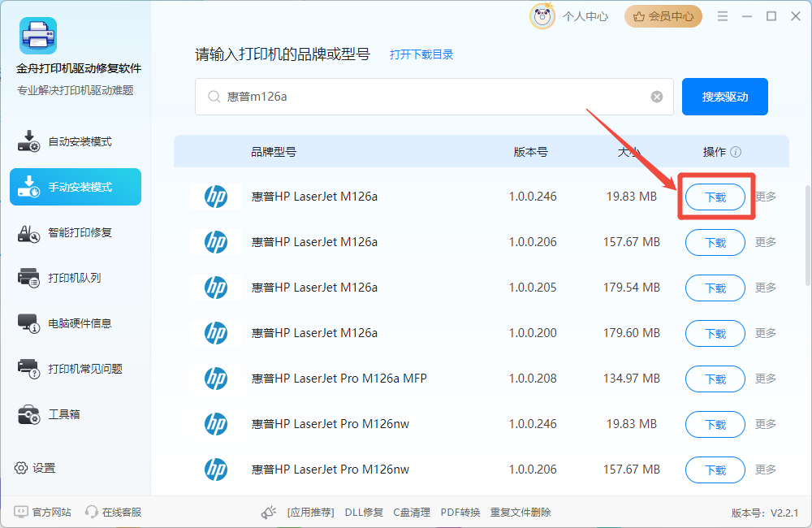The width and height of the screenshot is (812, 528).
Task: Click HP logo of M126nw 1.0.0.206 row
Action: point(216,470)
